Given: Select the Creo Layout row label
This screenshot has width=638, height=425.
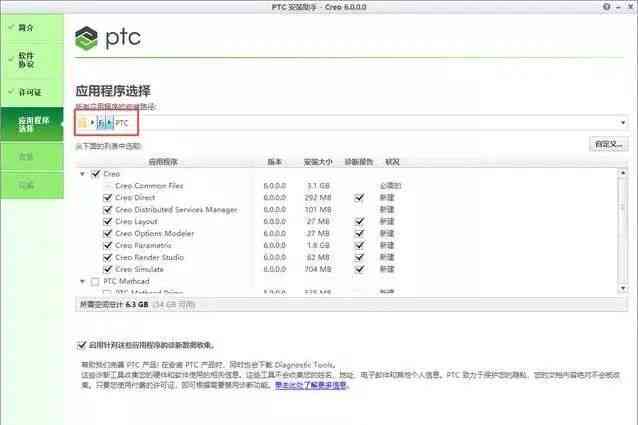Looking at the screenshot, I should point(136,222).
